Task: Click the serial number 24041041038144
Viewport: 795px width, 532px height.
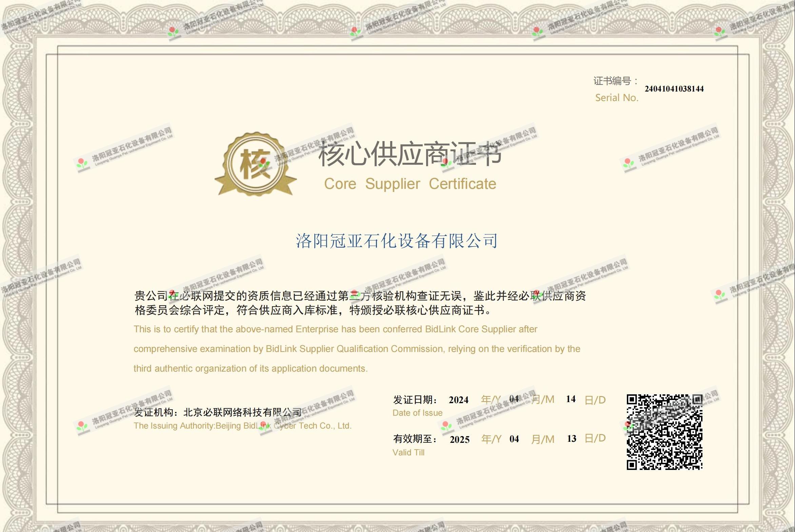Action: tap(674, 89)
